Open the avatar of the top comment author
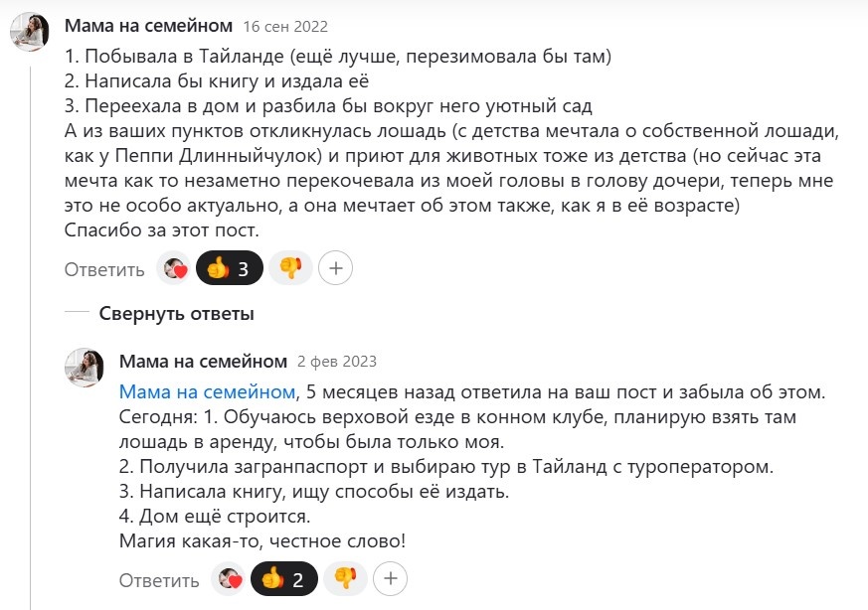This screenshot has width=868, height=610. 32,28
